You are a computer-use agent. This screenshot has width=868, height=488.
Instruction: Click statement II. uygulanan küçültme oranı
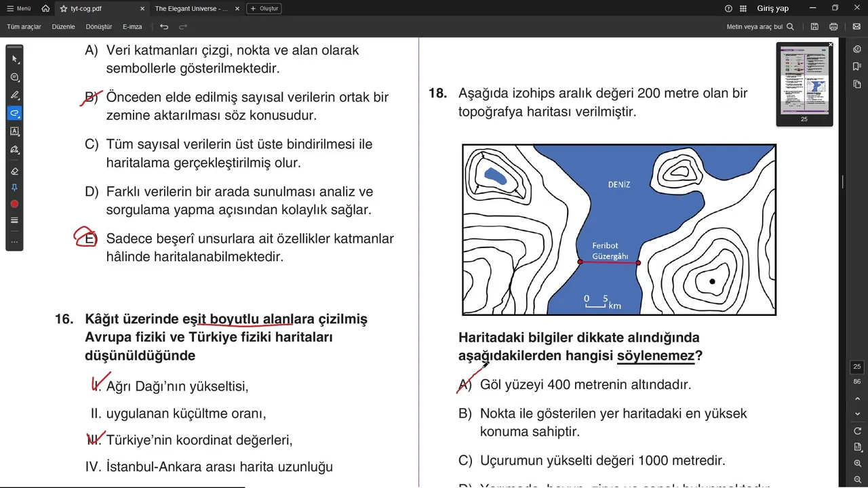178,413
